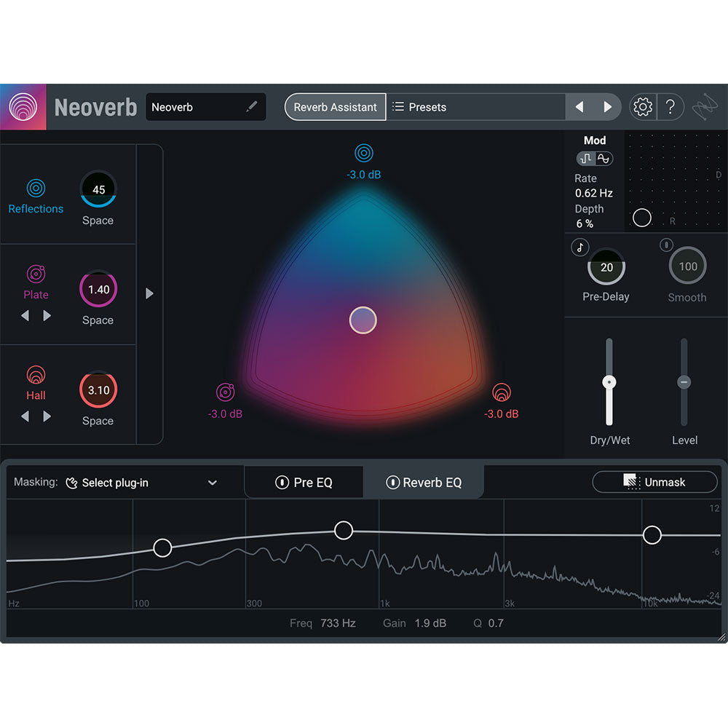728x728 pixels.
Task: Switch to the Reverb EQ tab
Action: coord(424,482)
